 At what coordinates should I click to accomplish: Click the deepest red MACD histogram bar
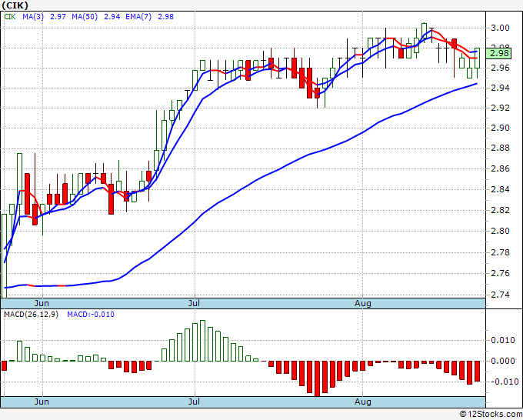317,378
